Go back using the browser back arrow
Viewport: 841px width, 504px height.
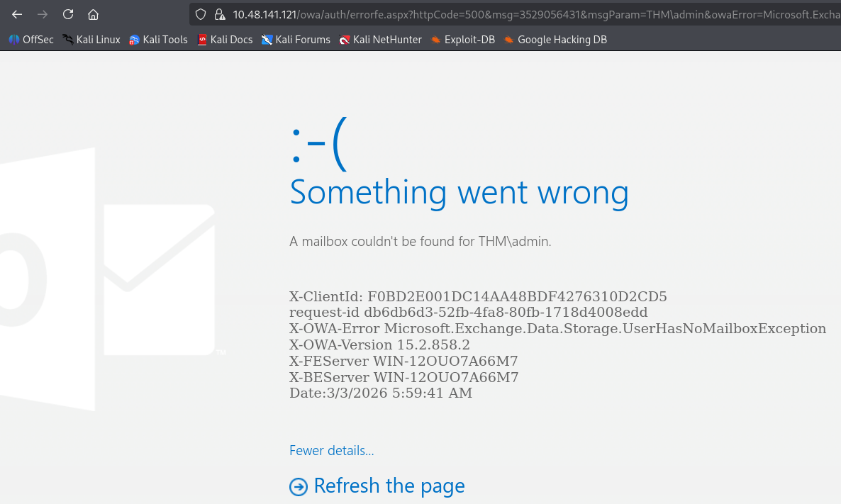point(17,14)
